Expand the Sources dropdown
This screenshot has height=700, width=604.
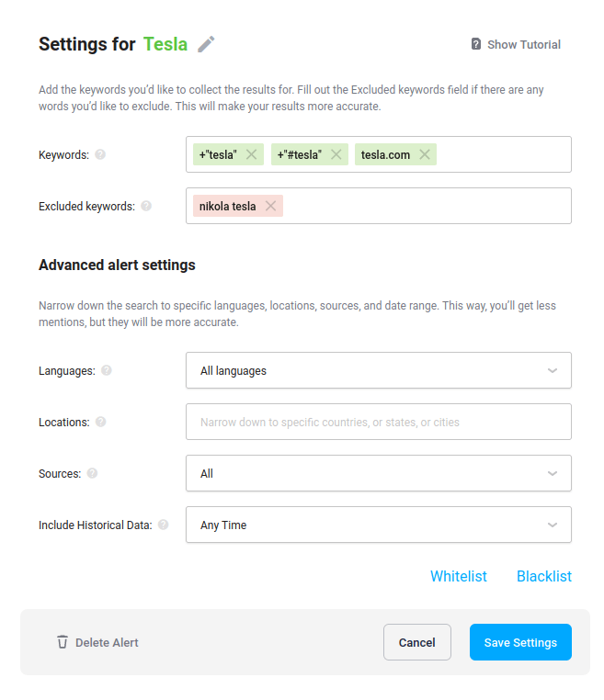point(378,473)
